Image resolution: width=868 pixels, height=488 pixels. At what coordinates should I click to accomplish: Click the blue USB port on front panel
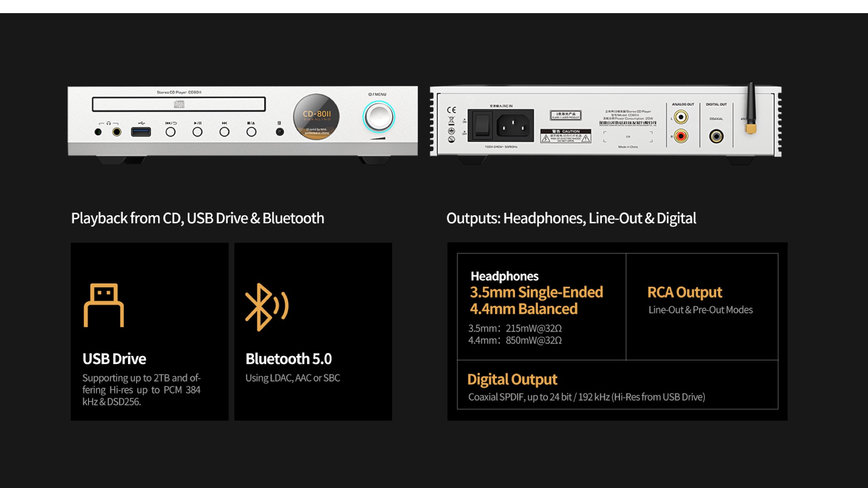pos(141,132)
